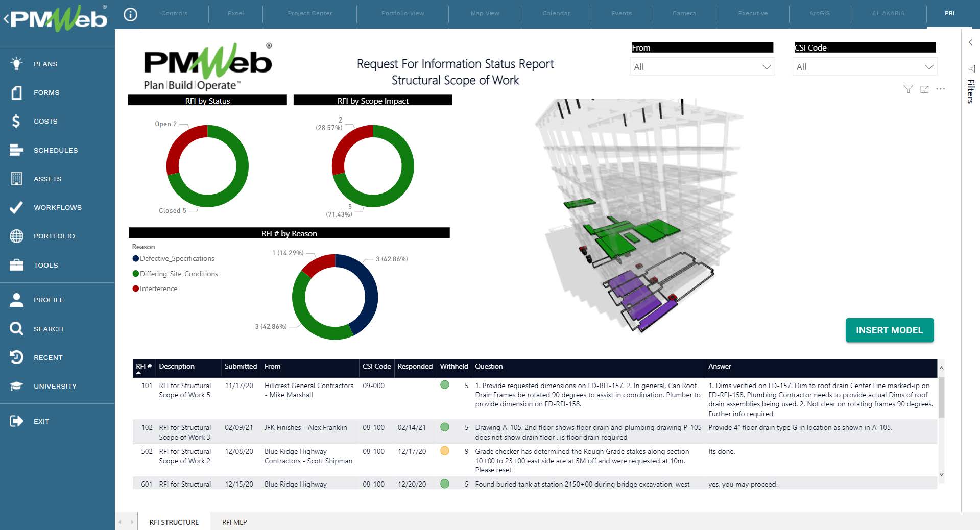Click the table scrollbar down arrow
This screenshot has width=980, height=530.
941,474
